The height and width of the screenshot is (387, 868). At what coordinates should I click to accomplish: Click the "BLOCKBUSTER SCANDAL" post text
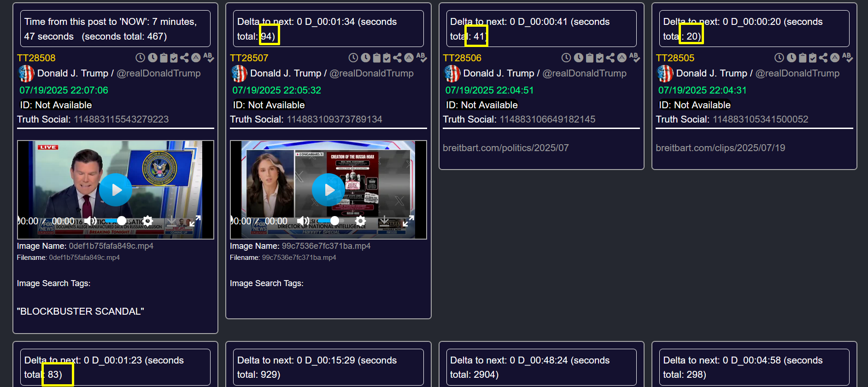(81, 311)
